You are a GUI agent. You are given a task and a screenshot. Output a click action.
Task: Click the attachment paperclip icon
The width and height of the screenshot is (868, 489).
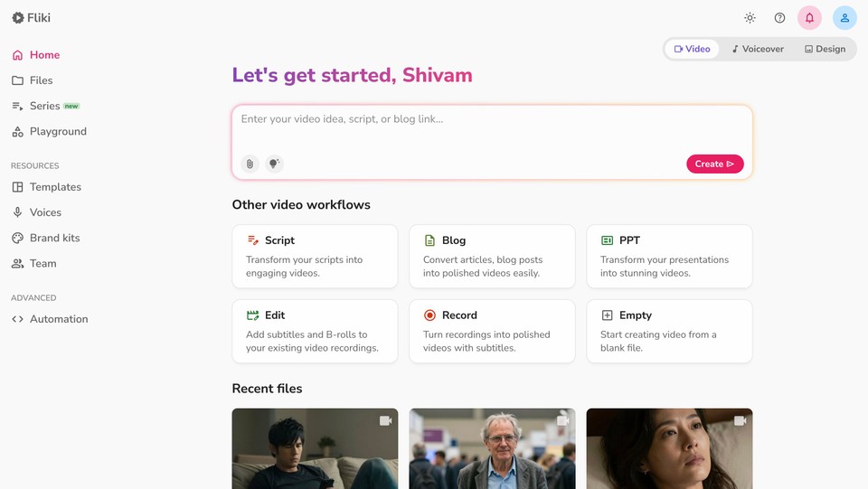click(x=250, y=164)
